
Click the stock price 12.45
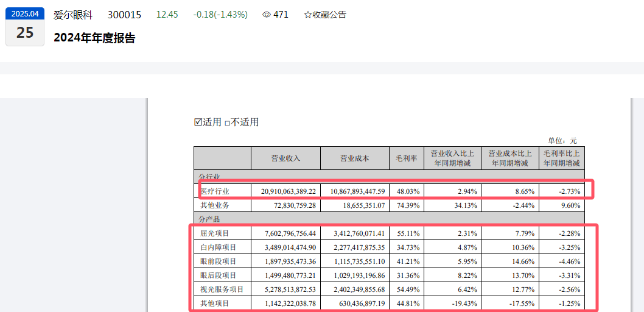point(167,15)
